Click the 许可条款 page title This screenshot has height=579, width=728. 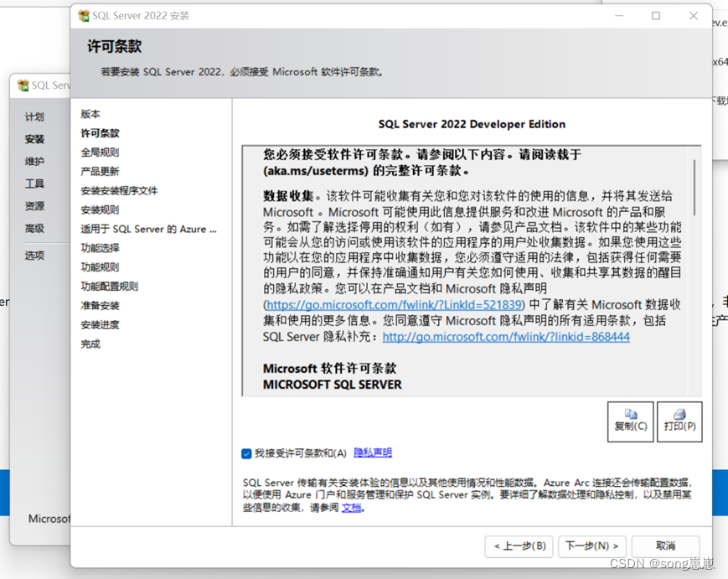pyautogui.click(x=114, y=46)
